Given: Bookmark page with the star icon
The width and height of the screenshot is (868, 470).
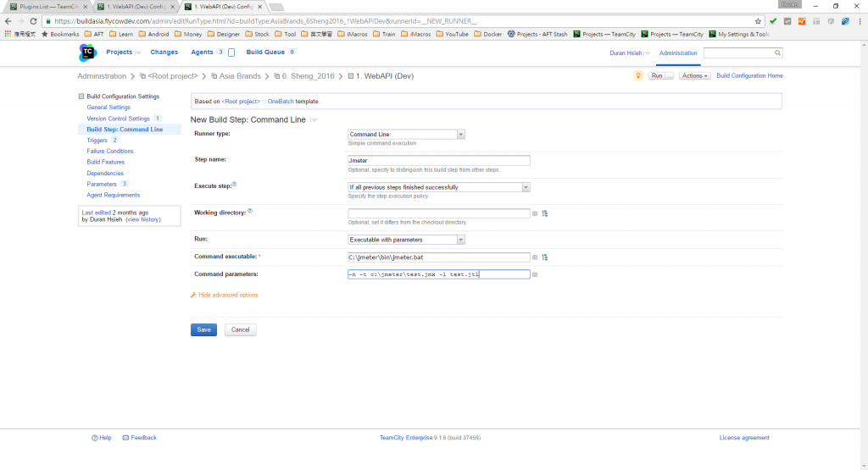Looking at the screenshot, I should [x=758, y=21].
